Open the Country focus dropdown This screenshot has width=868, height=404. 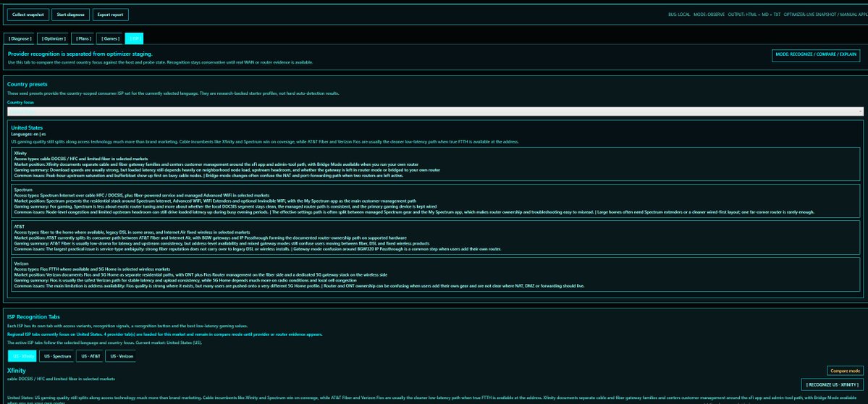pos(435,111)
